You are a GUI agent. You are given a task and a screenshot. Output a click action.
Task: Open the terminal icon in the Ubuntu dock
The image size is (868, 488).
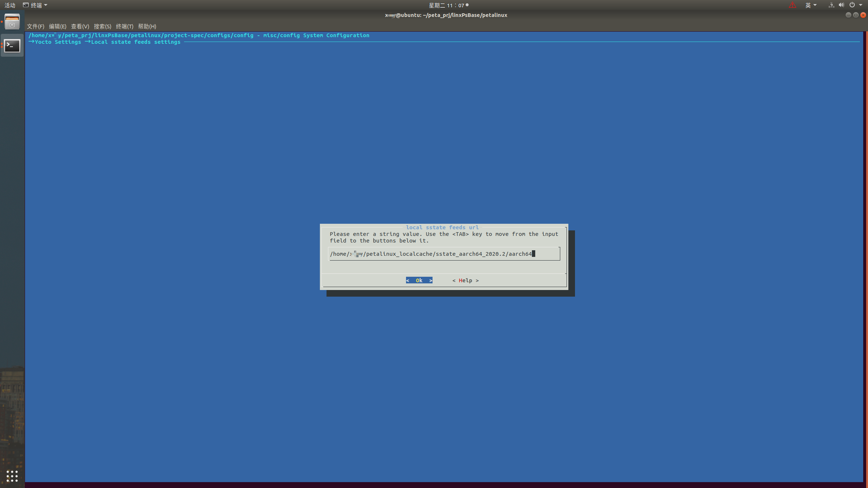coord(12,46)
